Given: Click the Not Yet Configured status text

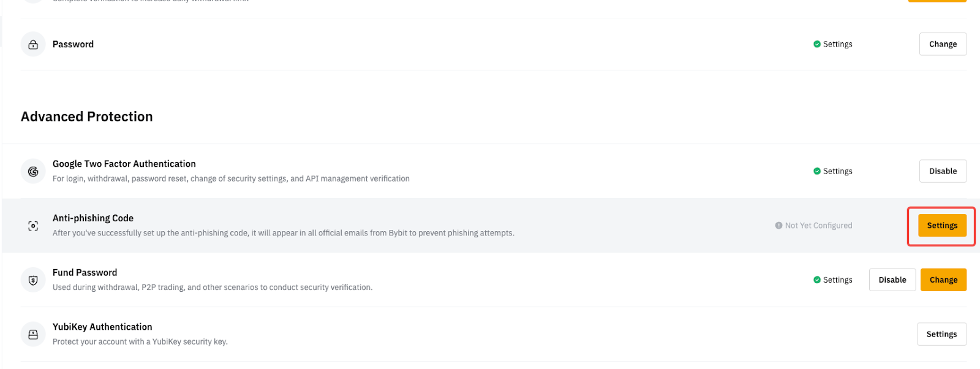Looking at the screenshot, I should coord(818,226).
